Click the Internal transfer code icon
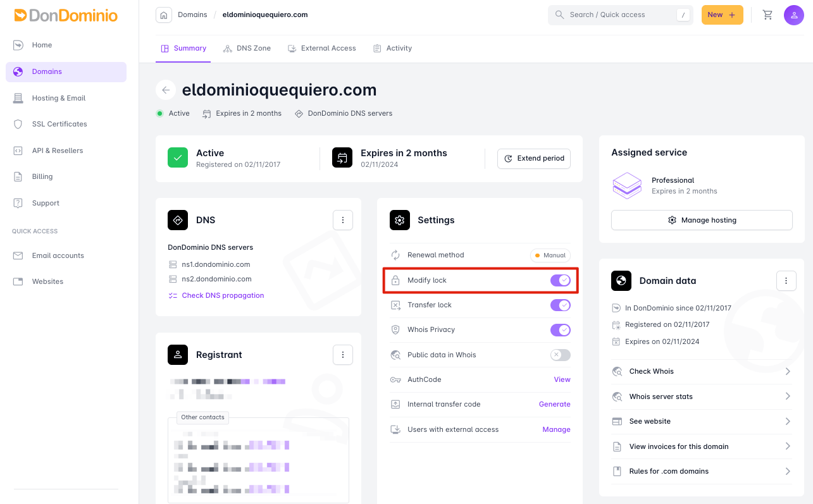 click(395, 404)
